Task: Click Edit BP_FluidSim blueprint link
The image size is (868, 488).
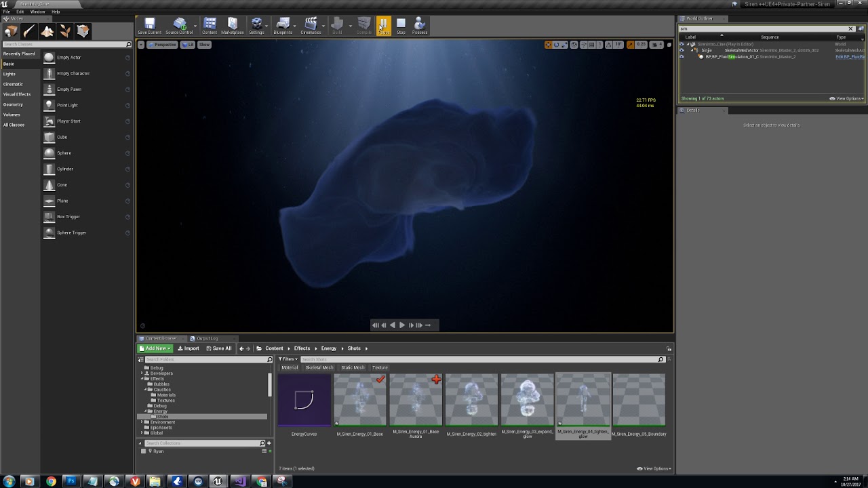Action: [x=850, y=57]
